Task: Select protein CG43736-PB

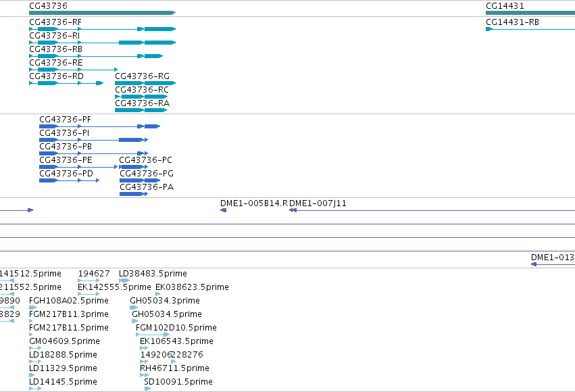Action: point(93,153)
